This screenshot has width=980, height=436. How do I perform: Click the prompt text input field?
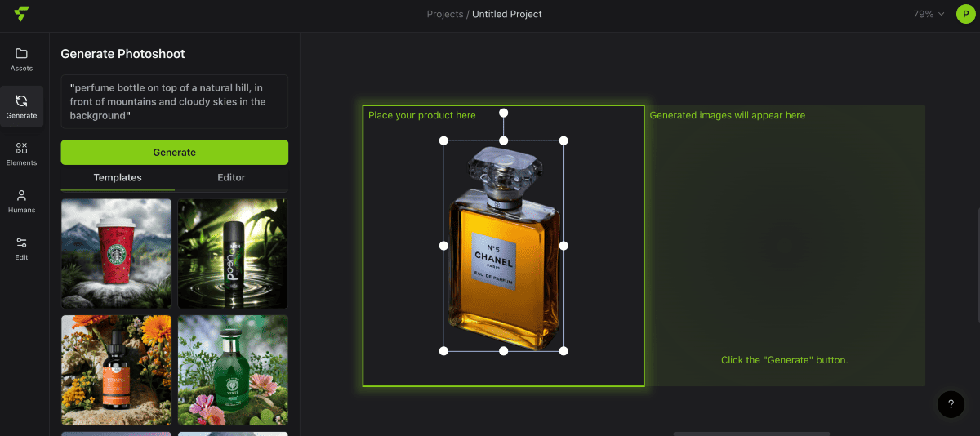pos(174,101)
